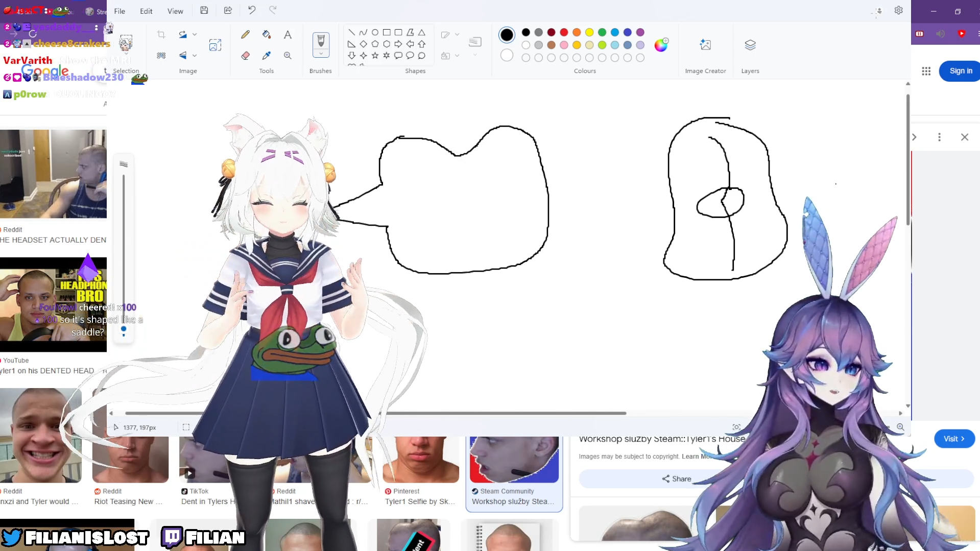Screen dimensions: 980x551
Task: Open the Pinterest Tyler1 Selfie result
Action: [421, 471]
